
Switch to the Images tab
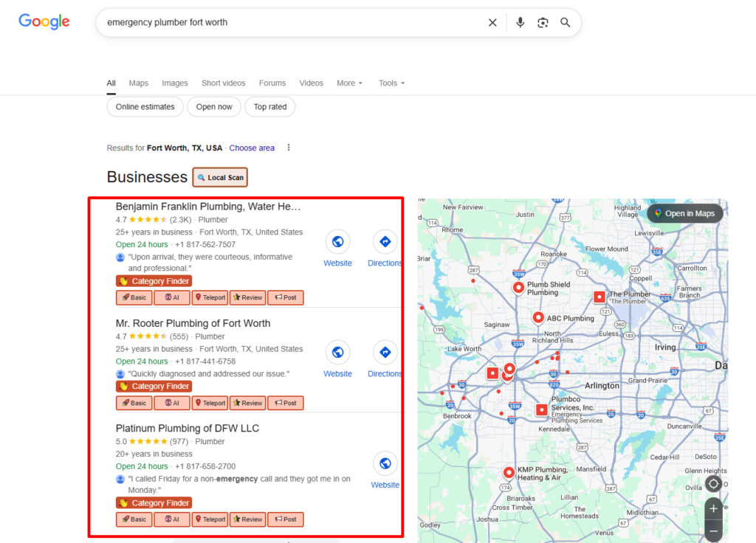pyautogui.click(x=174, y=83)
